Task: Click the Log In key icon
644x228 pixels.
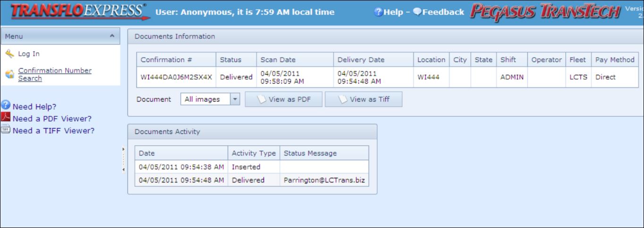Action: point(9,54)
